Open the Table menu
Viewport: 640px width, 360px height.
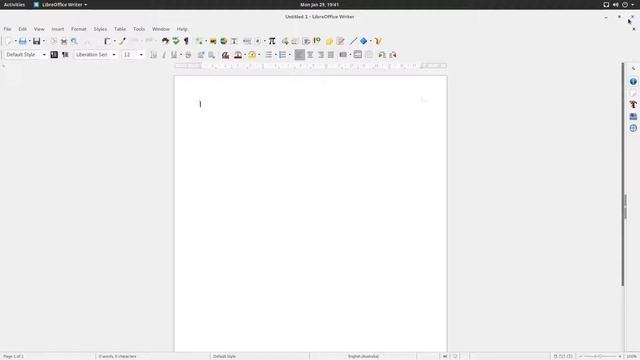(x=120, y=29)
